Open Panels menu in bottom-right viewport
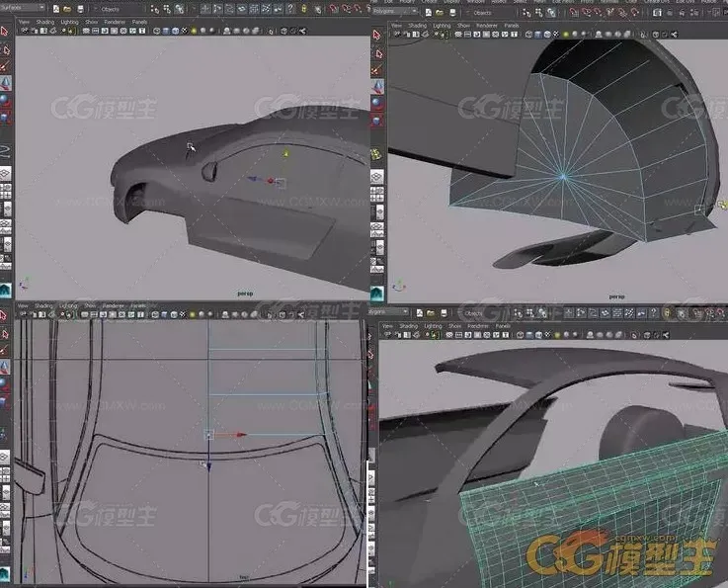 coord(503,326)
